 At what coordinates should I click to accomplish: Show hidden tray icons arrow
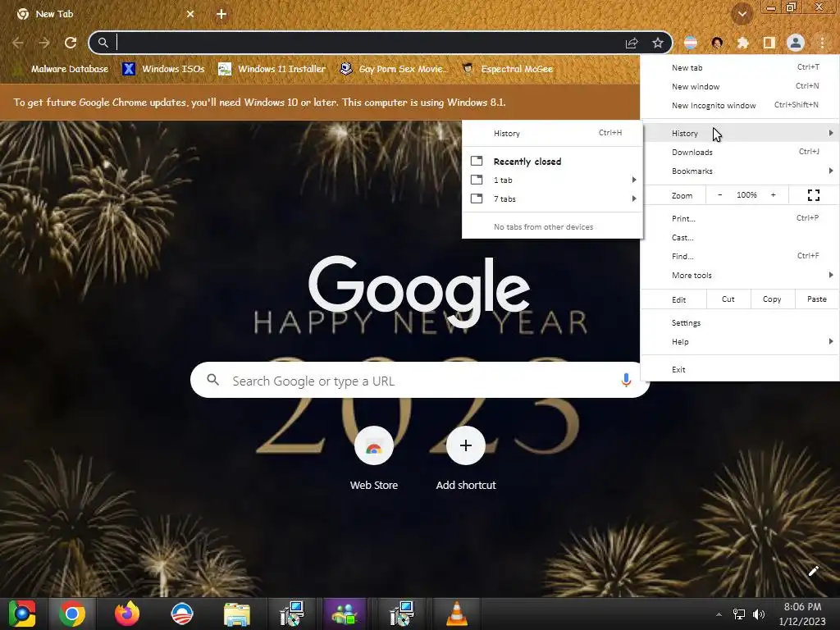719,614
